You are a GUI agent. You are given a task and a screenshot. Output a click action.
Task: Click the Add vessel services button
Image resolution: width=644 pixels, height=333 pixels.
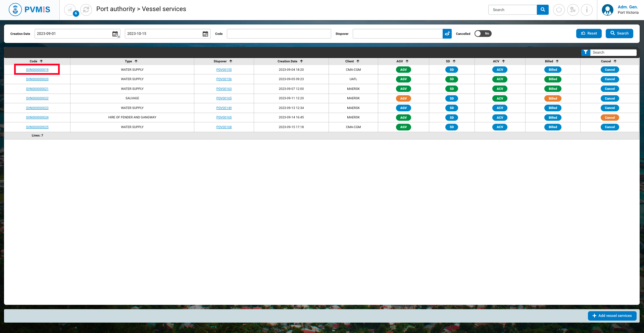(612, 316)
